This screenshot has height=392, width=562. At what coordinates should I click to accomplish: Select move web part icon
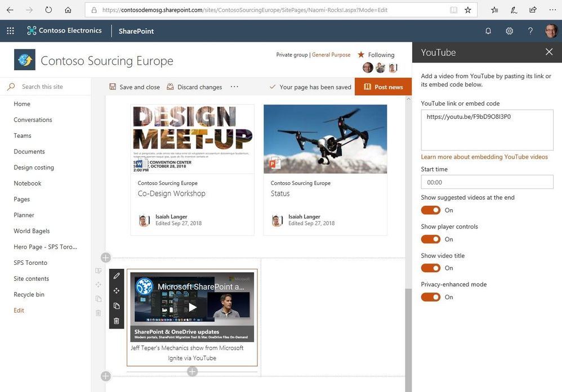coord(117,291)
